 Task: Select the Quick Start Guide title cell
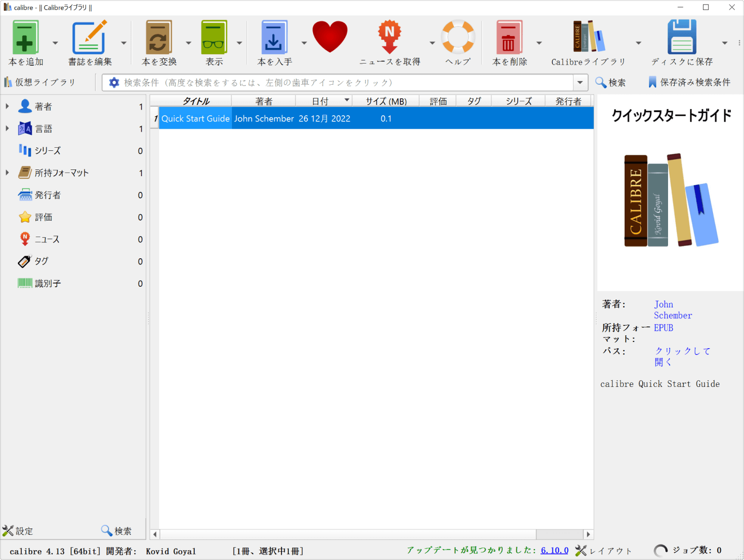pyautogui.click(x=195, y=118)
